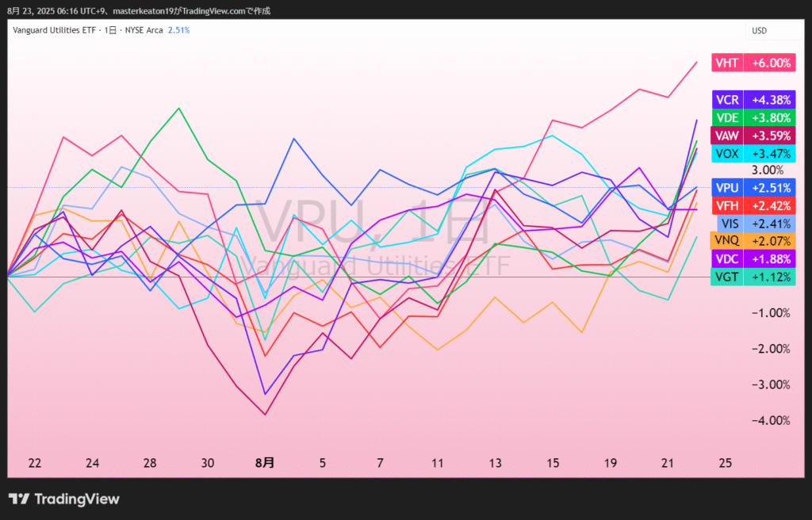Select the VAW ticker label
The image size is (812, 520).
pos(727,136)
